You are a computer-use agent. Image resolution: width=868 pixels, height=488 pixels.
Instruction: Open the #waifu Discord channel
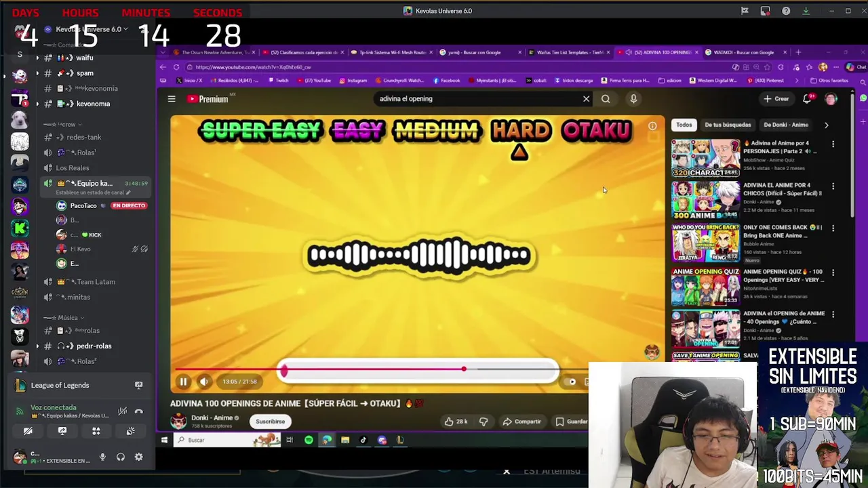84,58
